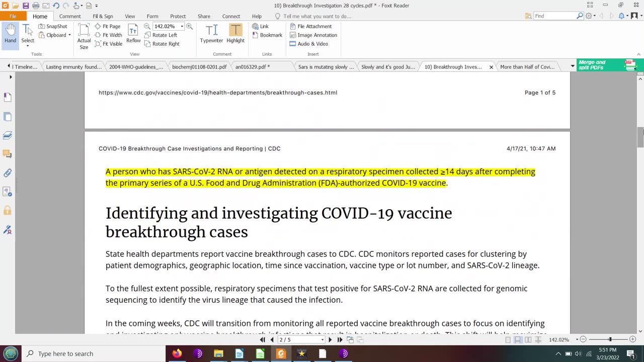Go to the next page
This screenshot has width=644, height=362.
(x=330, y=340)
